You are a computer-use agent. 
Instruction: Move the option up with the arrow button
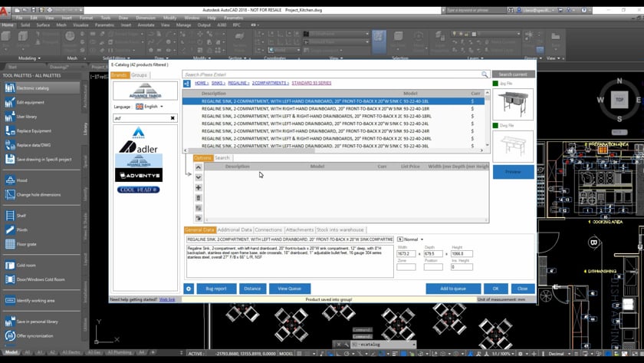(199, 167)
